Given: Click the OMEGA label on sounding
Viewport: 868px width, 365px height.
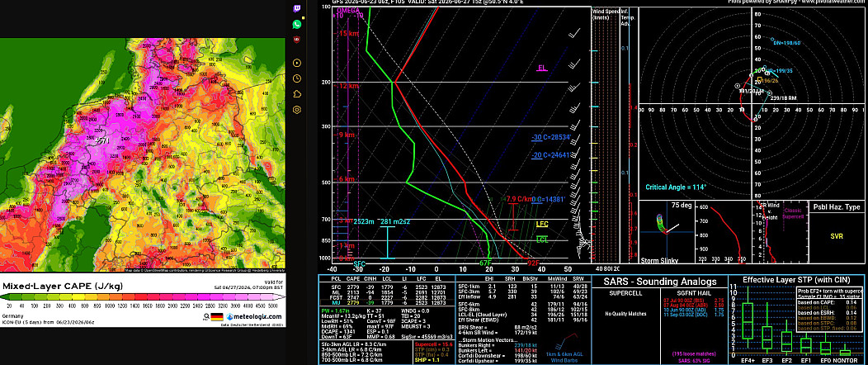Looking at the screenshot, I should (x=347, y=10).
